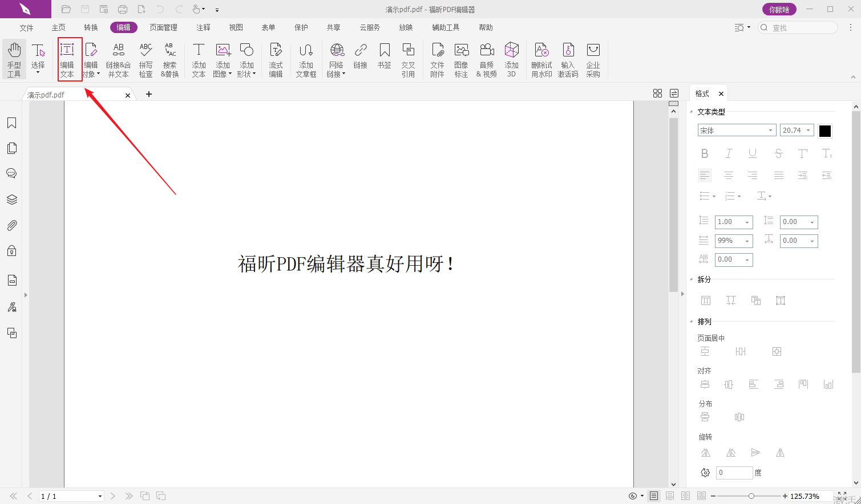Open the layers panel in left sidebar
861x504 pixels.
[11, 200]
